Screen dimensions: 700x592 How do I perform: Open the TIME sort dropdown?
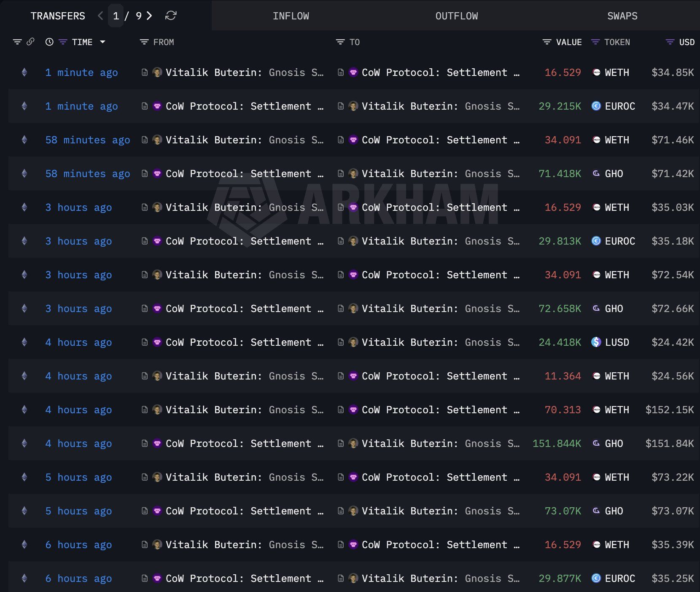(102, 42)
